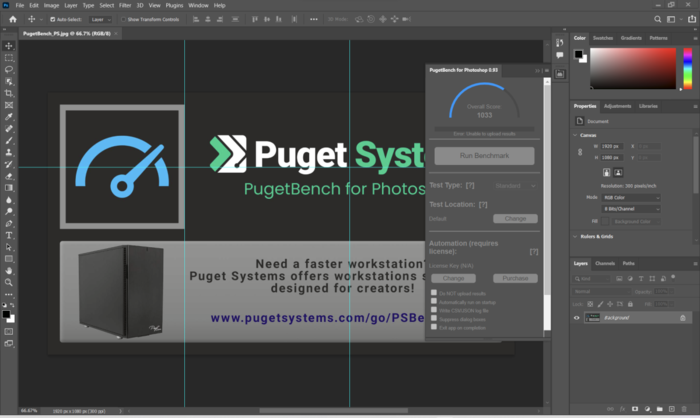700x418 pixels.
Task: Select the Move tool in toolbar
Action: pos(8,46)
